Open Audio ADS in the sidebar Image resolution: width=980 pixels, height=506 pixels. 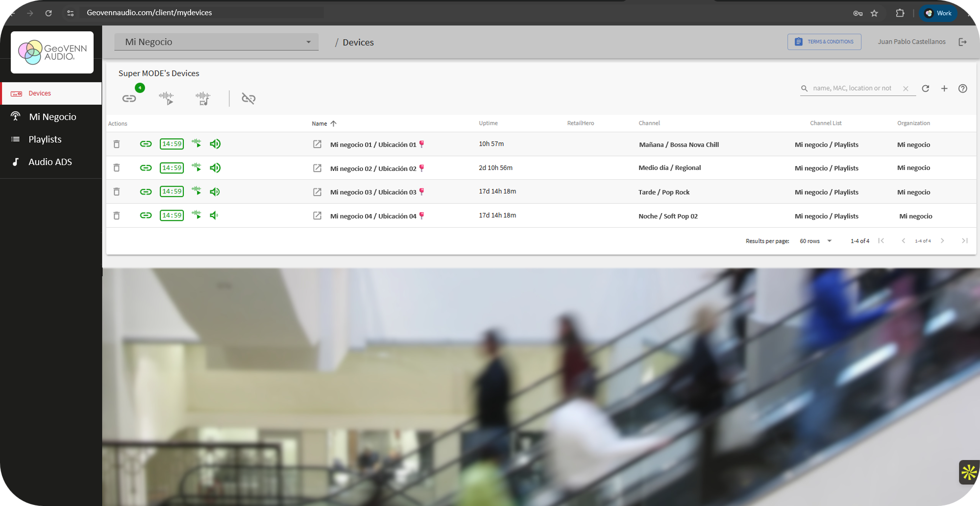51,162
